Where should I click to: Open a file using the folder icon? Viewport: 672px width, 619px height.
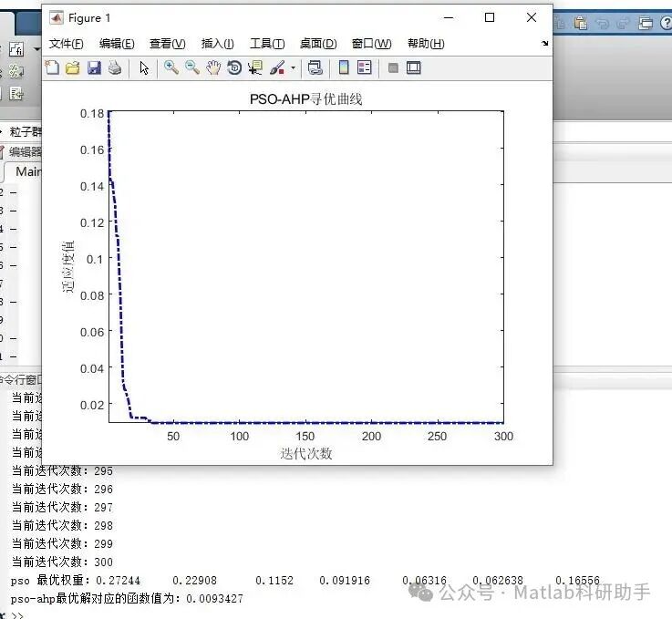[73, 67]
